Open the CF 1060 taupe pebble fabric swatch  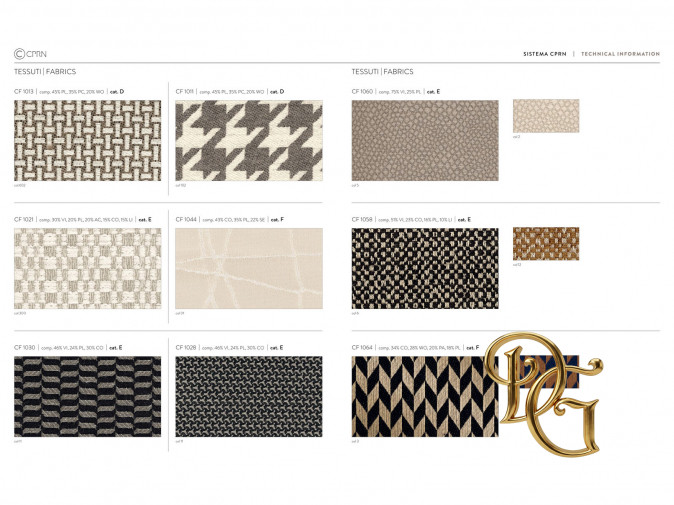424,140
